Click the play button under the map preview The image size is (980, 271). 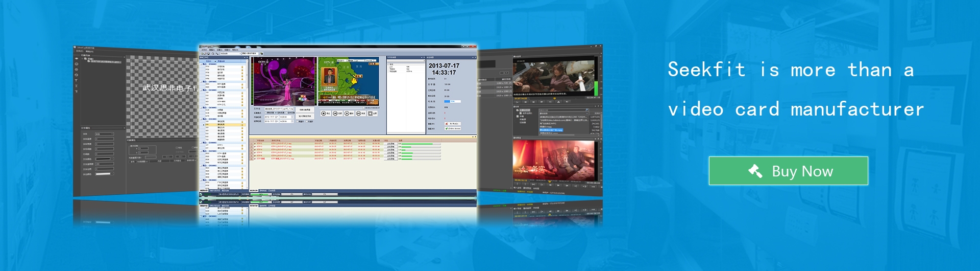(x=347, y=114)
